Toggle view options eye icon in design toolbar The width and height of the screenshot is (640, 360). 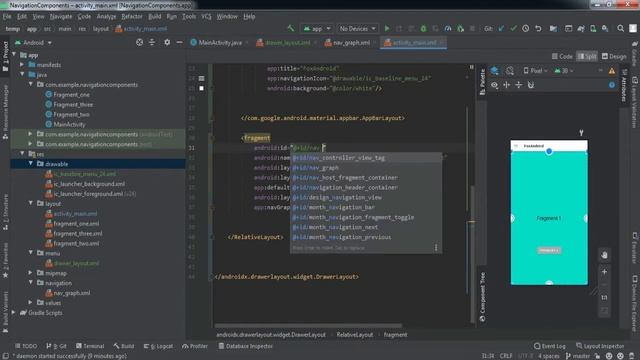click(x=494, y=85)
